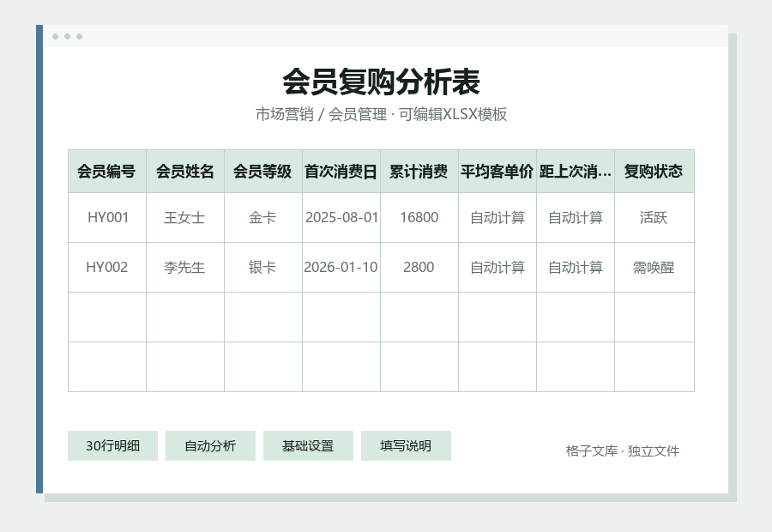Select the truncated 距上次消... column header
This screenshot has width=772, height=532.
click(575, 172)
